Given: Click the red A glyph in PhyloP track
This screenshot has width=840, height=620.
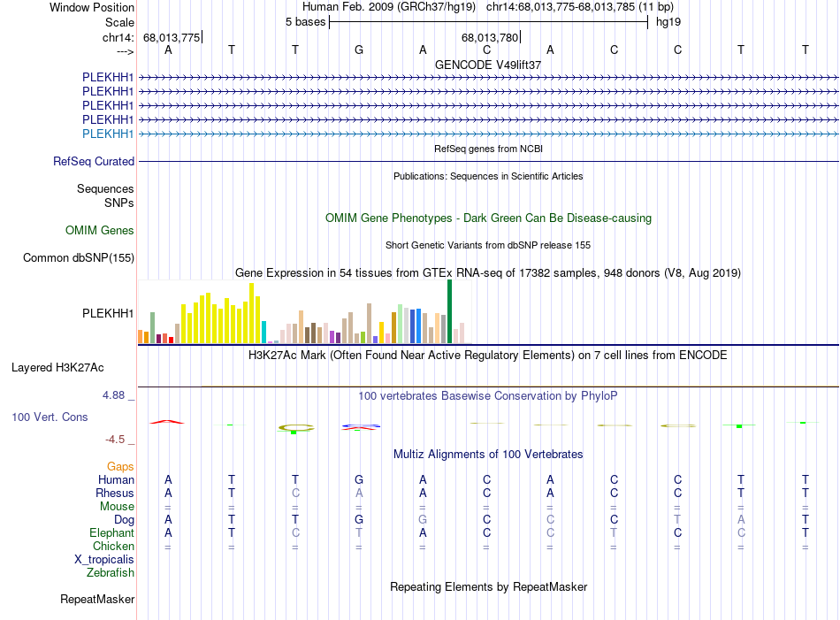Looking at the screenshot, I should (x=167, y=422).
